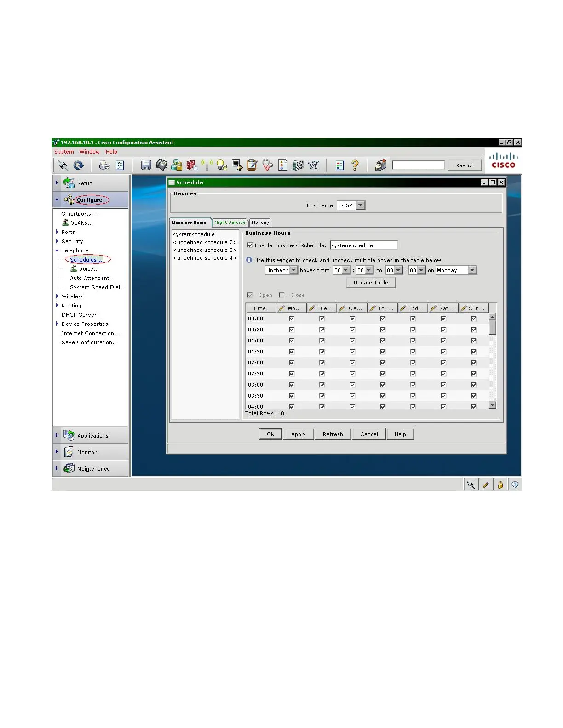This screenshot has width=563, height=728.
Task: Collapse the Telephony tree node
Action: tap(57, 250)
